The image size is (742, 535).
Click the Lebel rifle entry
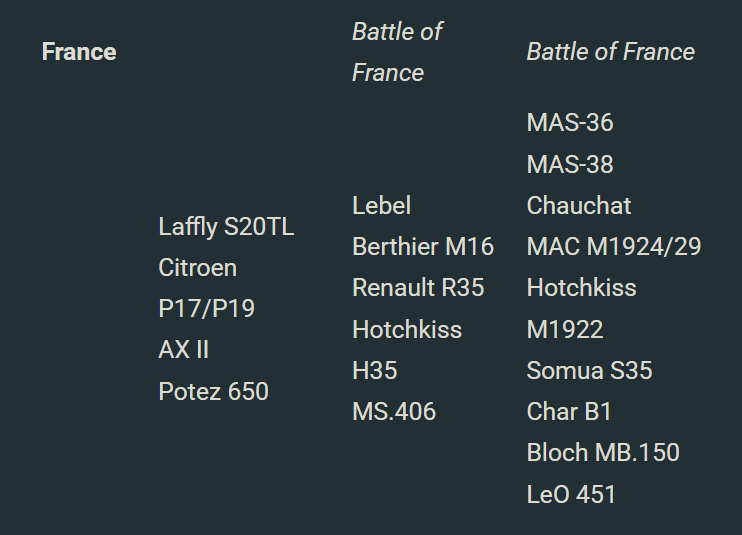pos(381,206)
